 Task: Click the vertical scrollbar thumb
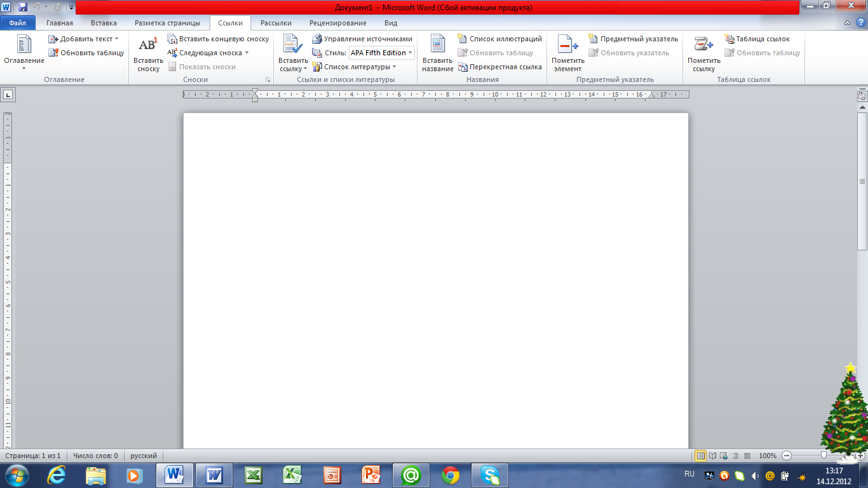pos(862,181)
